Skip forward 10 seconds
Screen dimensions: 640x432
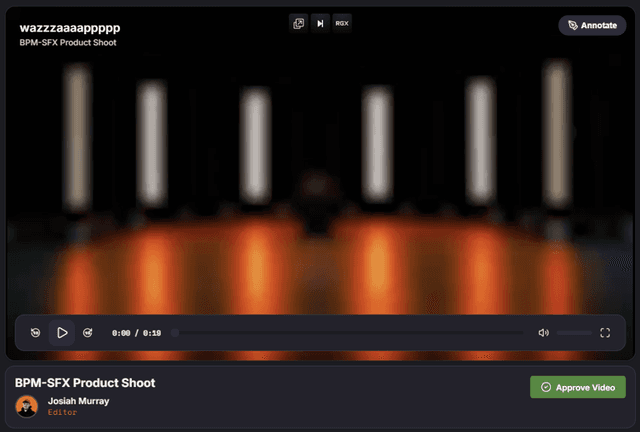(88, 333)
